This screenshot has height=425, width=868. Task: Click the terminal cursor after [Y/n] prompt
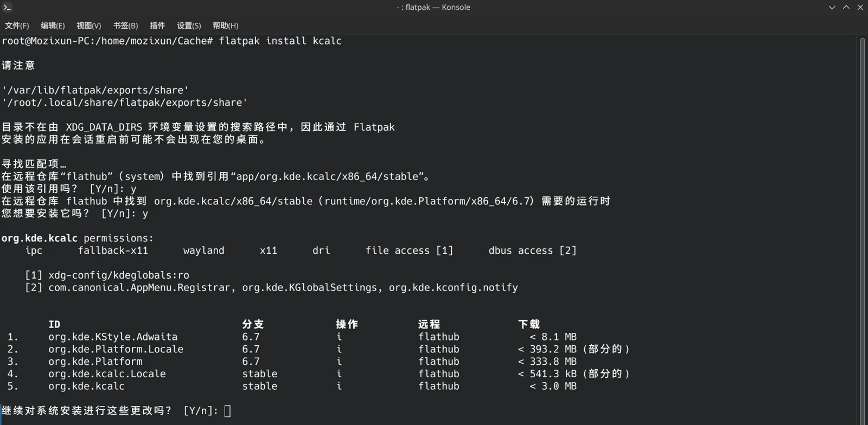tap(228, 411)
